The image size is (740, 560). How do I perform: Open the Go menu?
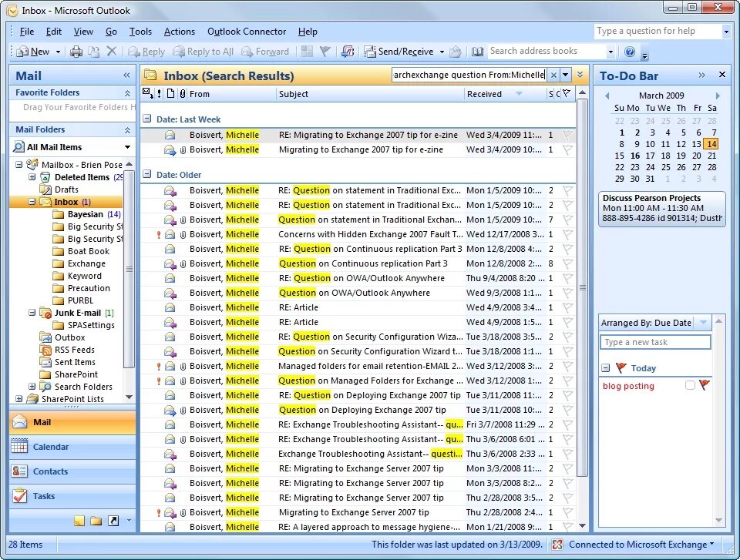point(111,32)
